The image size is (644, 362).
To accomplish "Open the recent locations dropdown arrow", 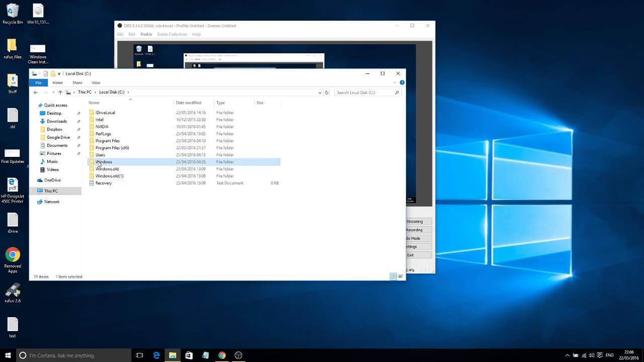I will (53, 93).
